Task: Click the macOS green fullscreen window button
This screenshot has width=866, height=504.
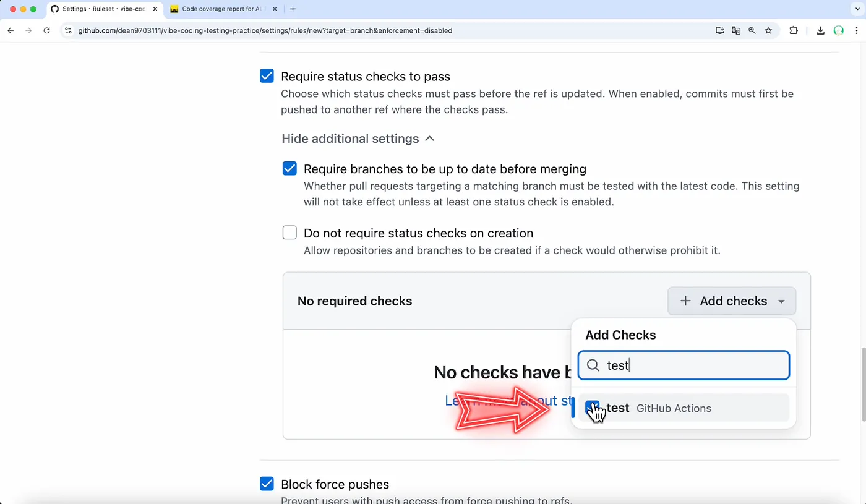Action: tap(33, 9)
